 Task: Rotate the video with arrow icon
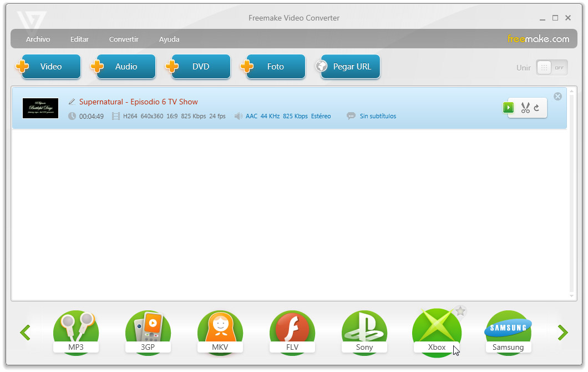coord(537,108)
